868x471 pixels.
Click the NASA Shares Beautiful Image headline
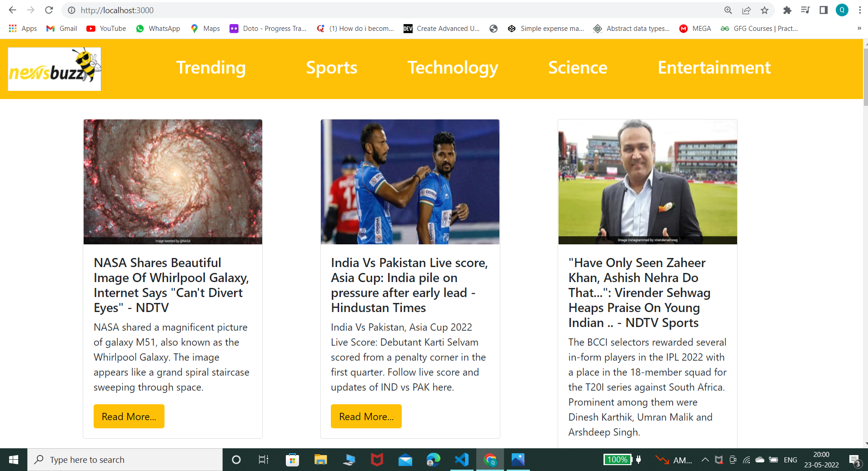(x=171, y=285)
